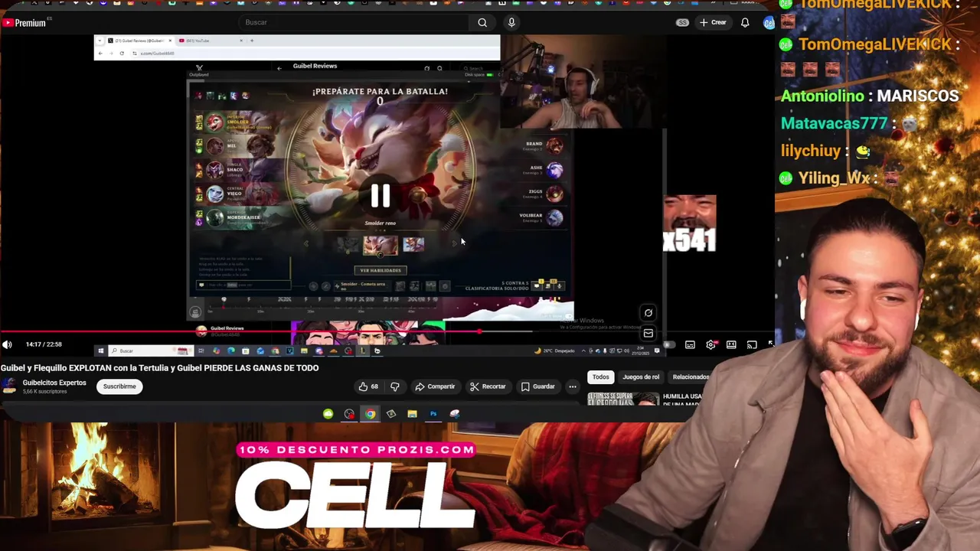Share the video via Compartir
Viewport: 980px width, 551px height.
pos(435,386)
